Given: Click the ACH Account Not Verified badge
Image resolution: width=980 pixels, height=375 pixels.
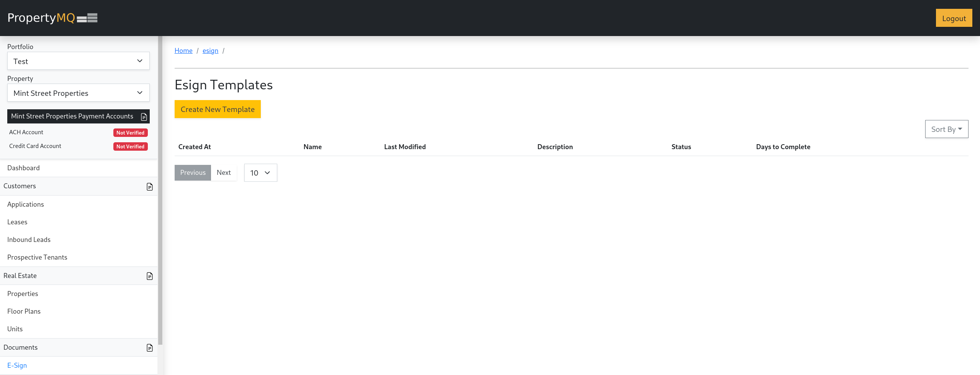Looking at the screenshot, I should coord(130,133).
